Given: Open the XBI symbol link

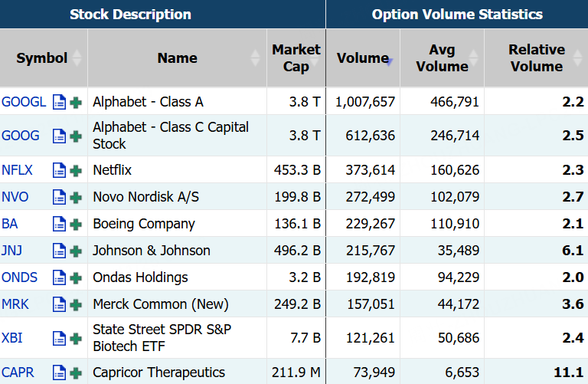Looking at the screenshot, I should click(x=12, y=338).
